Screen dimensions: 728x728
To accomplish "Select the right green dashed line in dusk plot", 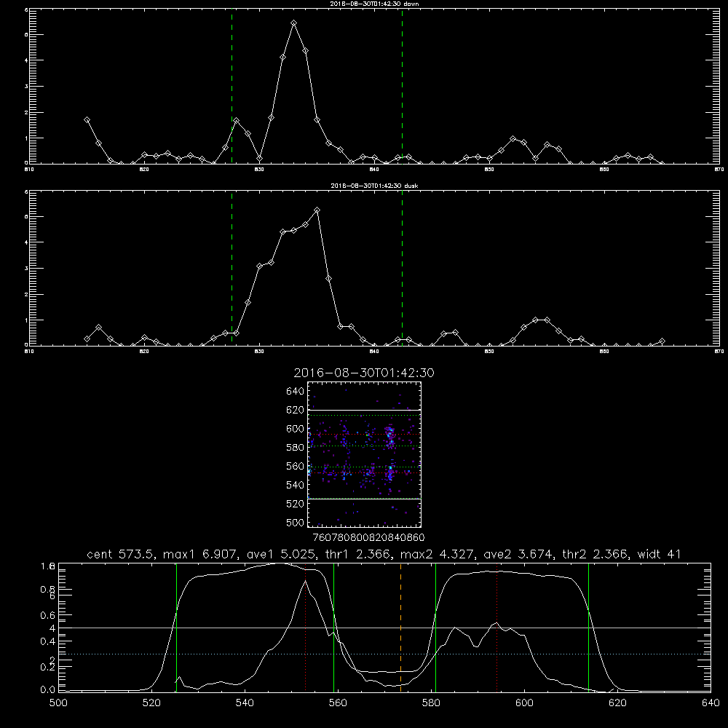I will click(x=402, y=269).
